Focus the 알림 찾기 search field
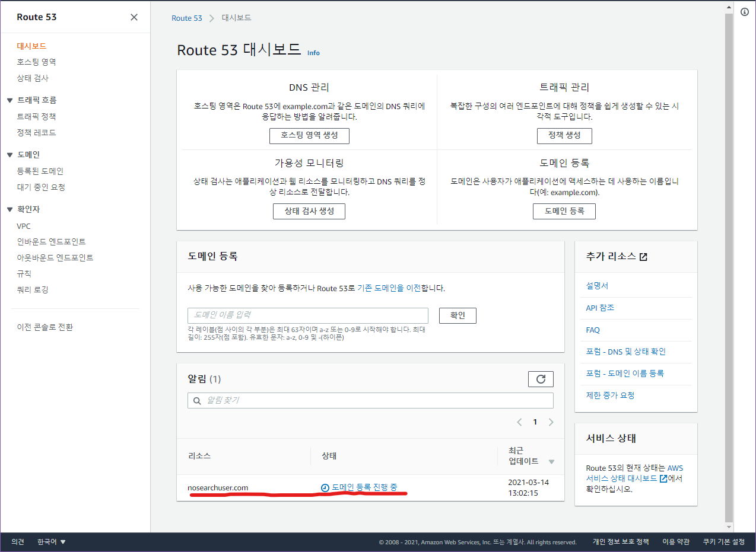 coord(371,401)
